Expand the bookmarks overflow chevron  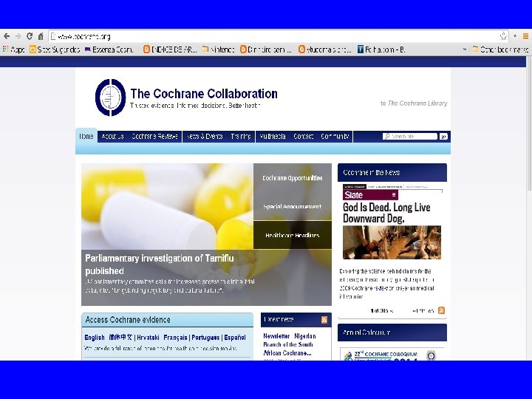pos(465,50)
